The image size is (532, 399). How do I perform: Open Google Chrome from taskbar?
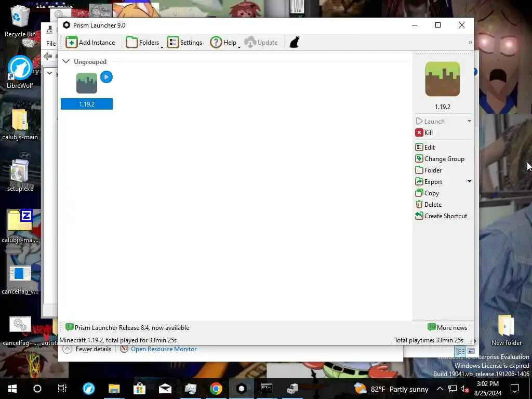coord(216,389)
